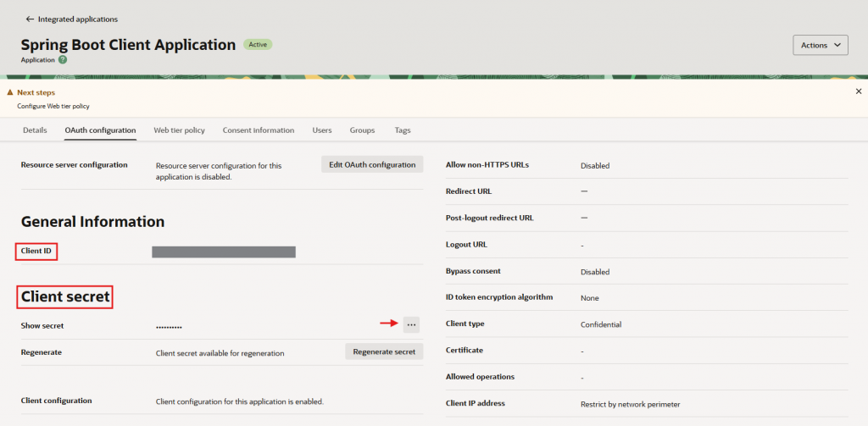This screenshot has width=868, height=426.
Task: Open the Web tier policy tab
Action: (180, 130)
